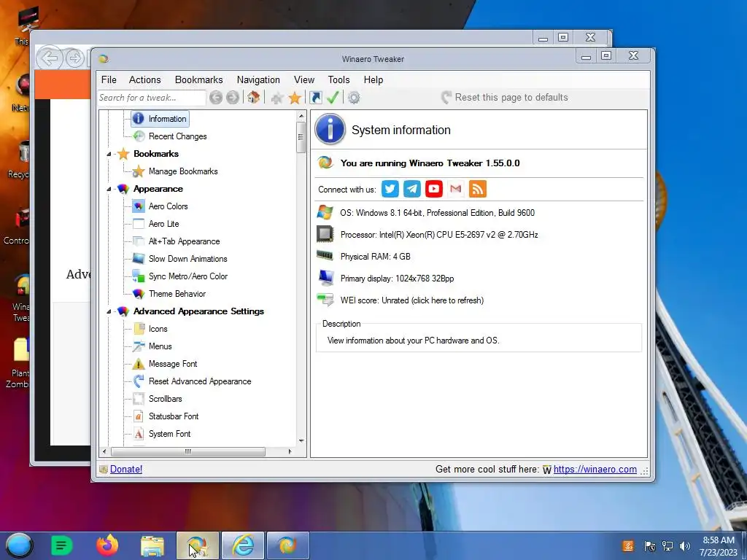747x560 pixels.
Task: Select Recent Changes in tree
Action: (x=178, y=136)
